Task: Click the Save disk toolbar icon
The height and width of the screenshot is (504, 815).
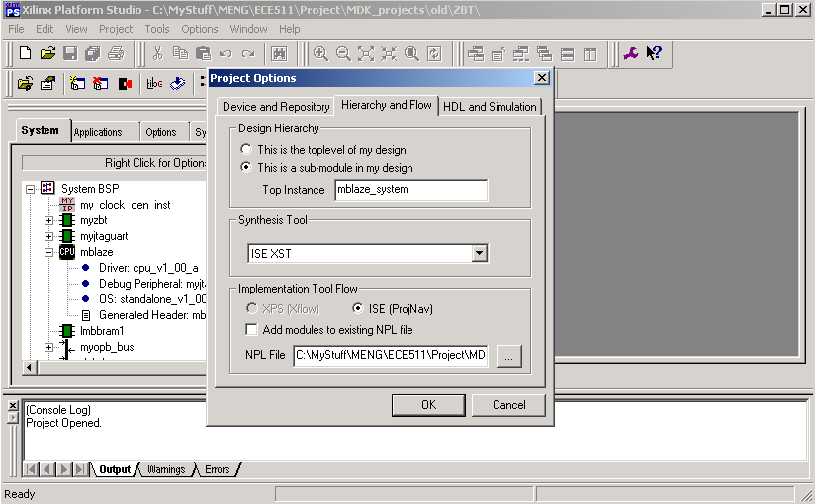Action: point(70,53)
